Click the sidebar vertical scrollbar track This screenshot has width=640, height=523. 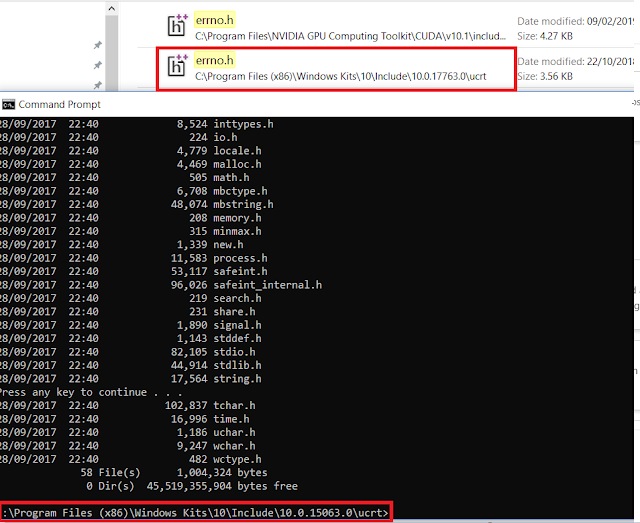click(111, 53)
